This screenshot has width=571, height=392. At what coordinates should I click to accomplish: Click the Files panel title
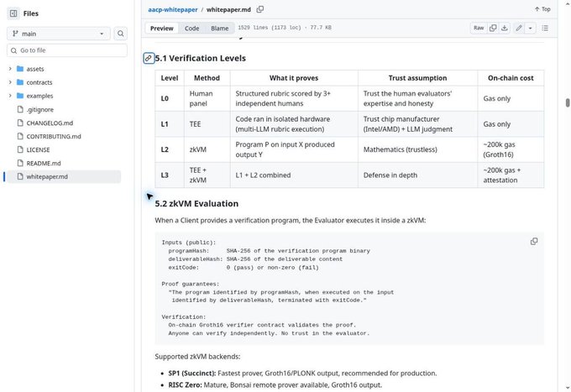[x=30, y=13]
